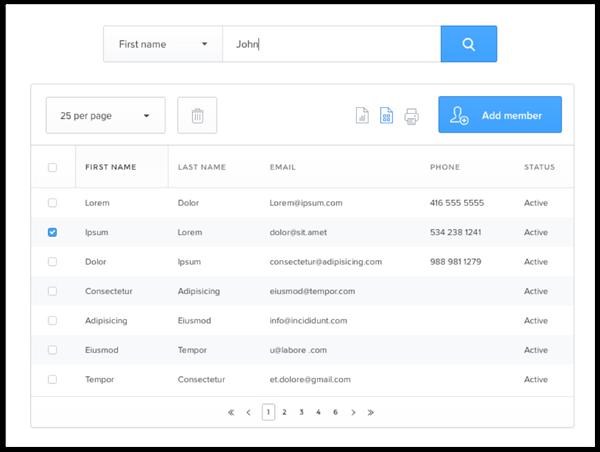Sort by the EMAIL column header
Screen dimensions: 600x452
pyautogui.click(x=283, y=167)
